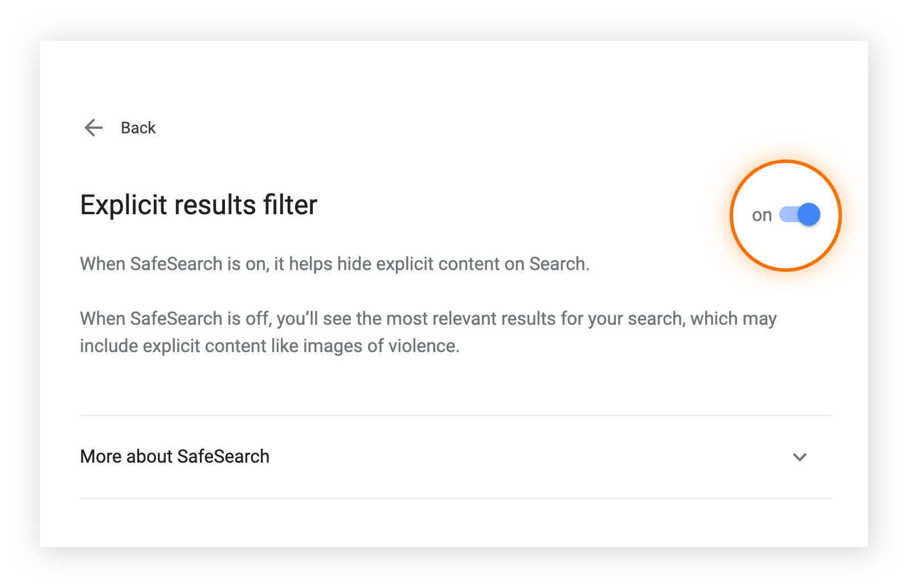Screen dimensions: 908x588
Task: Select the left-pointing arrow near Back
Action: (x=93, y=128)
